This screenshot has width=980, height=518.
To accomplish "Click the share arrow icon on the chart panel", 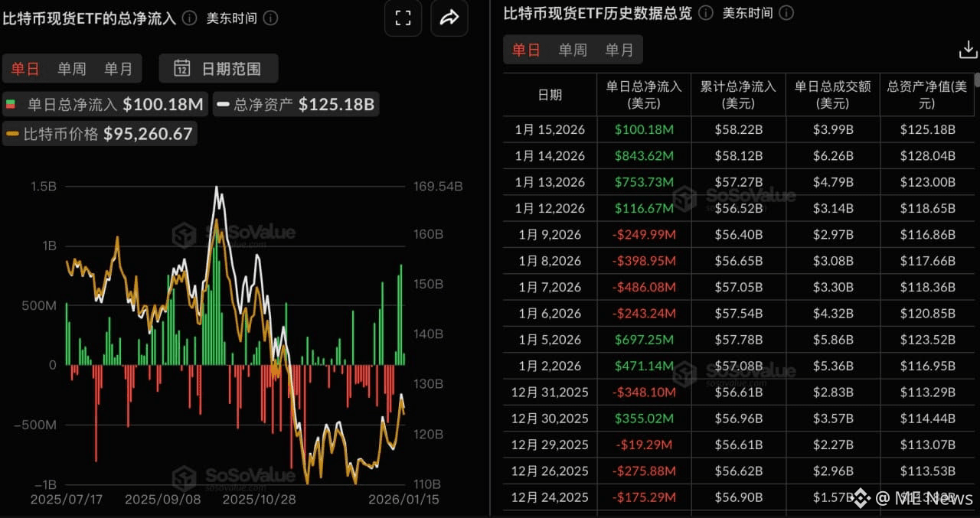I will pos(449,18).
